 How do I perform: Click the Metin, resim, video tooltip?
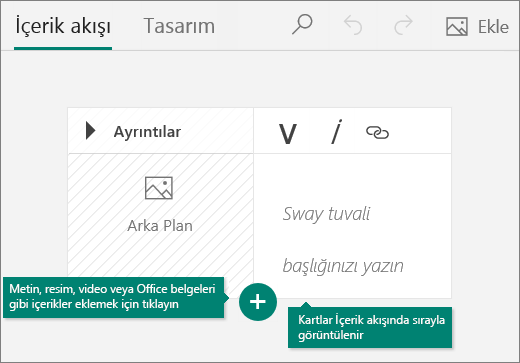pyautogui.click(x=114, y=297)
